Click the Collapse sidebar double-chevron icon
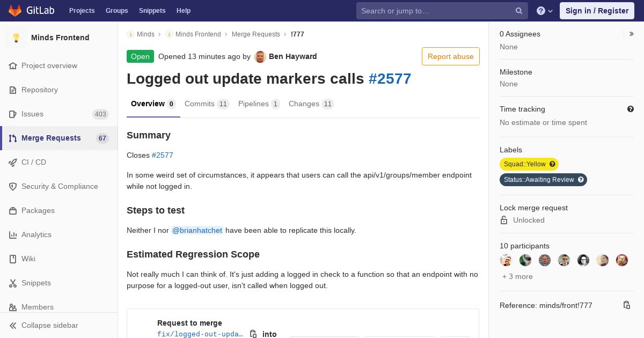Screen dimensions: 644x338 click(13, 326)
